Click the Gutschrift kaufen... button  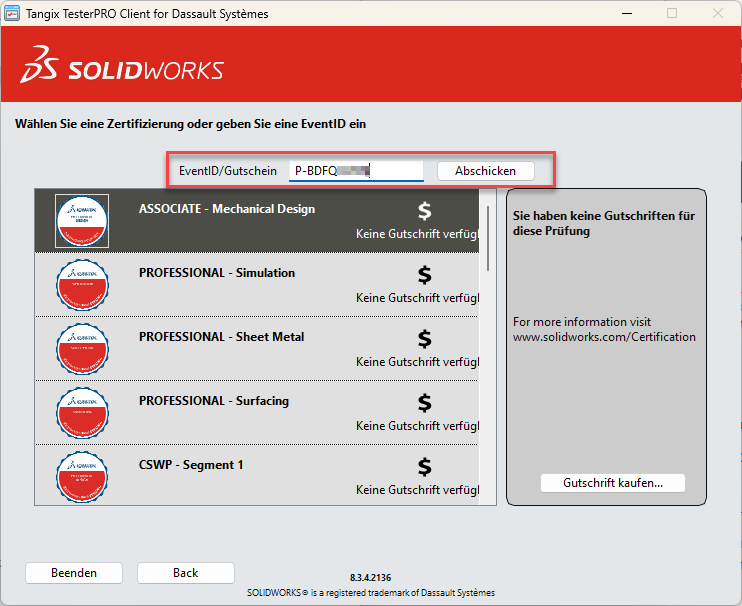click(612, 483)
